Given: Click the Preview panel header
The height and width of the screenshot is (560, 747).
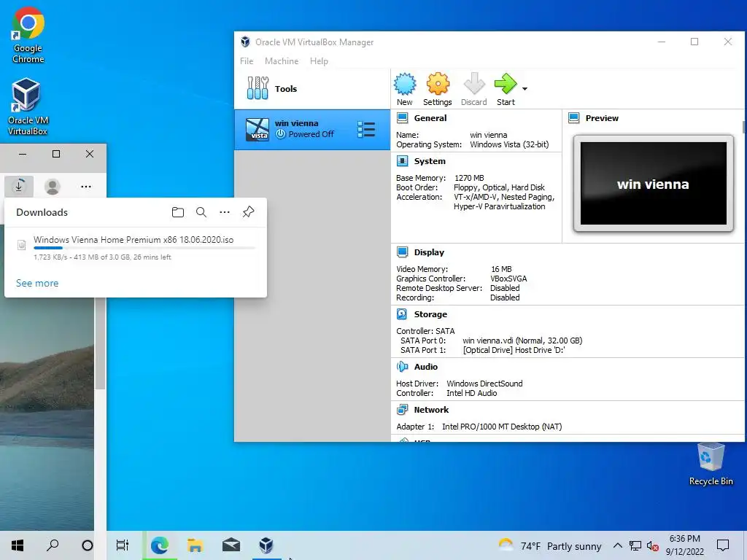Looking at the screenshot, I should (x=602, y=118).
